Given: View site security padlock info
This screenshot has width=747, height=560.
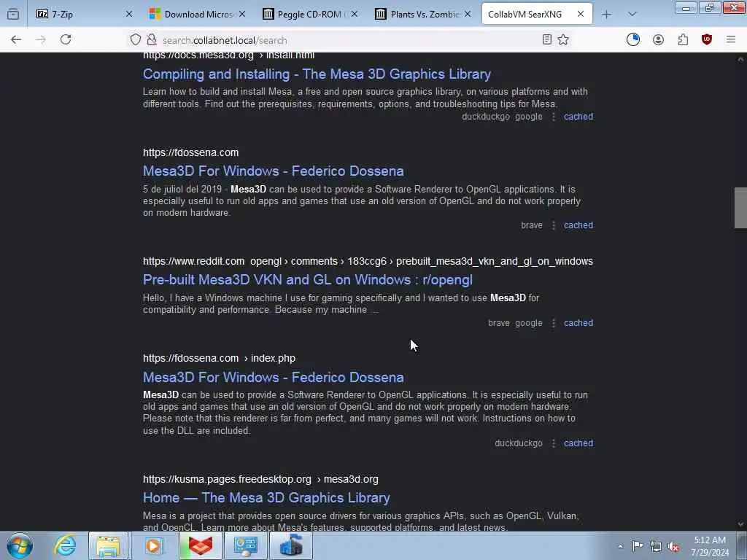Looking at the screenshot, I should [x=152, y=40].
